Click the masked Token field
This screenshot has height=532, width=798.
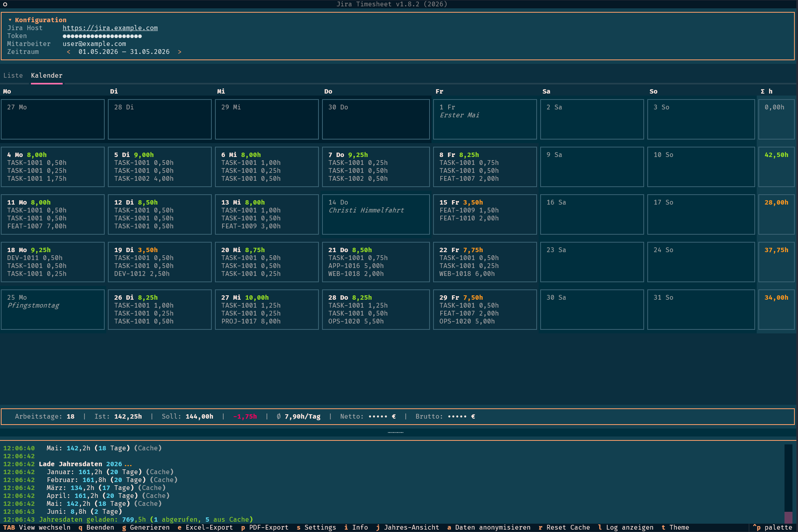point(102,36)
